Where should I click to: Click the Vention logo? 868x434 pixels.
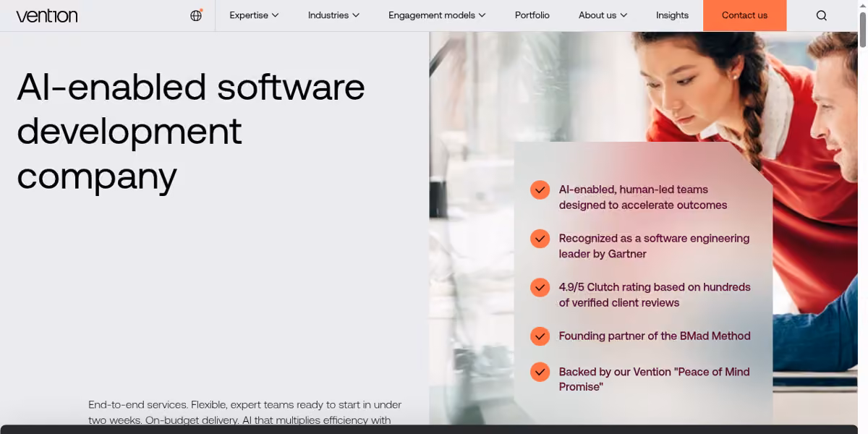(47, 16)
